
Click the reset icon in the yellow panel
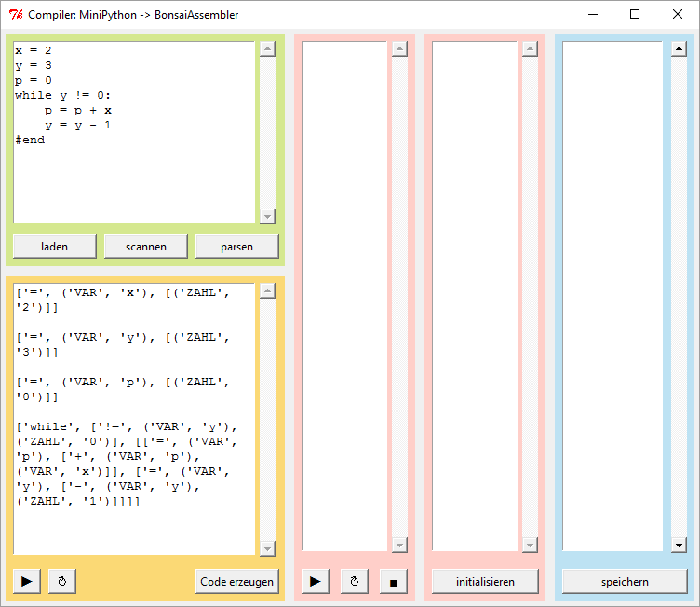61,581
